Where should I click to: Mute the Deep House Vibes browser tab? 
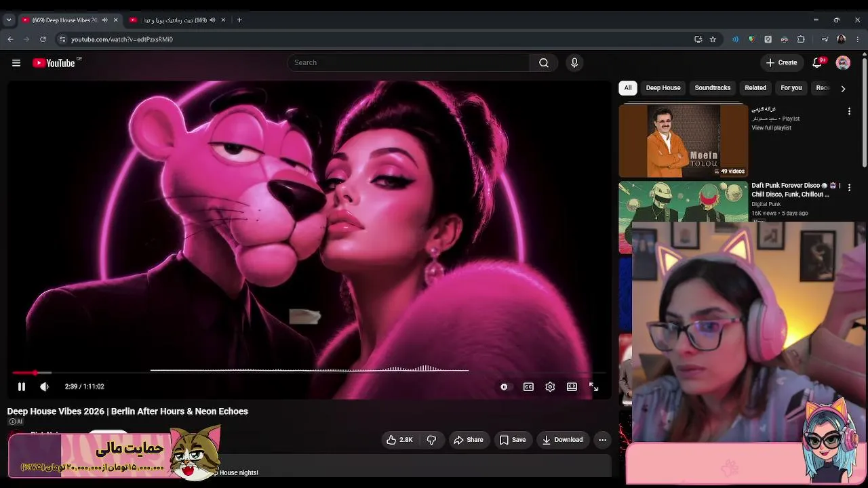coord(104,20)
